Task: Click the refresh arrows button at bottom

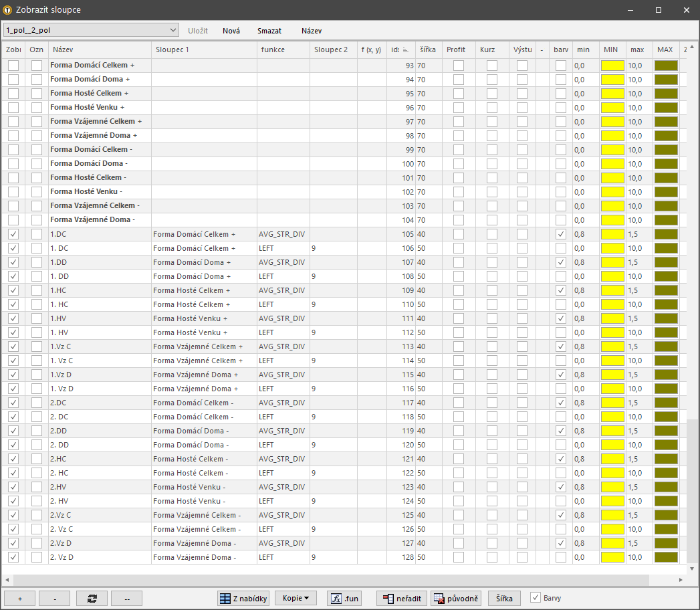Action: 92,599
